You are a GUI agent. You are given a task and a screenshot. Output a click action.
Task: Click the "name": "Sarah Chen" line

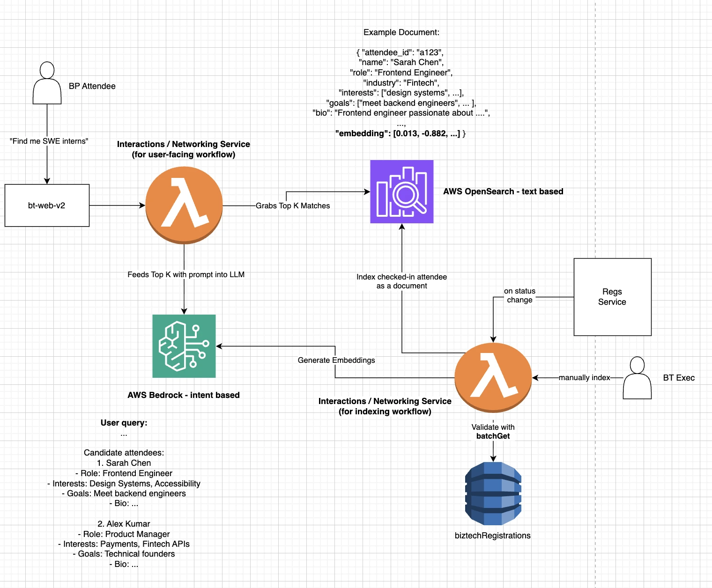coord(401,62)
